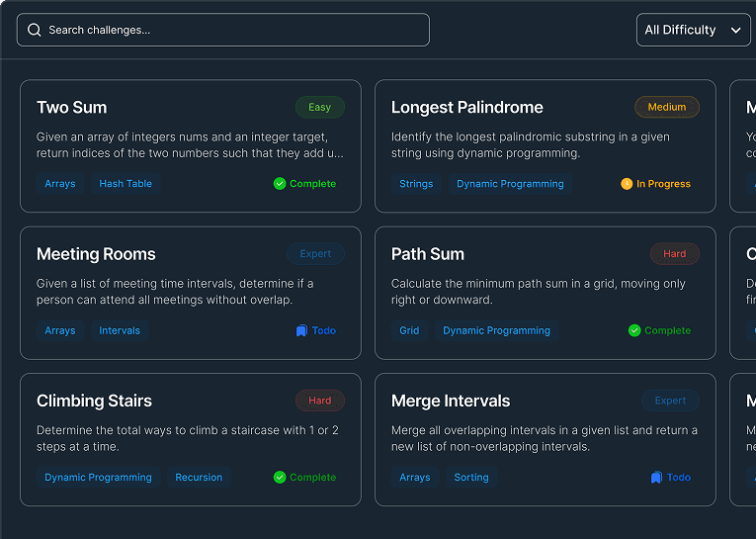Click Todo bookmark icon on Meeting Rooms
This screenshot has height=539, width=756.
coord(301,330)
